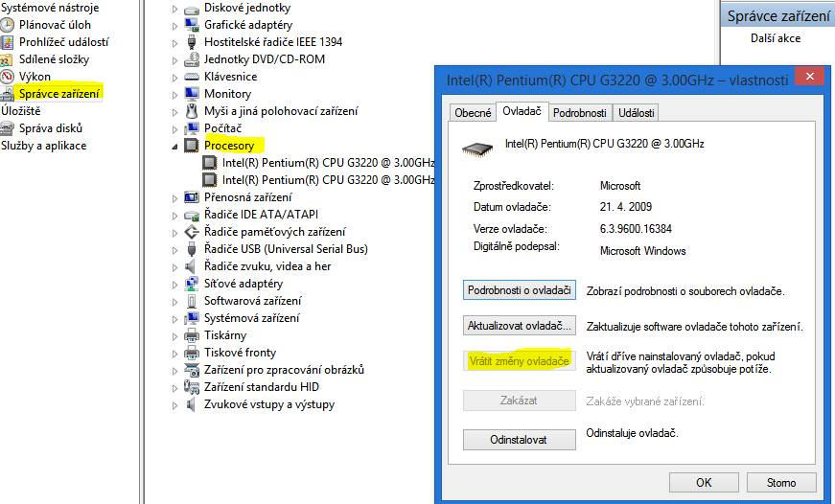835x504 pixels.
Task: Select Služby a aplikace in left tree
Action: coord(44,146)
